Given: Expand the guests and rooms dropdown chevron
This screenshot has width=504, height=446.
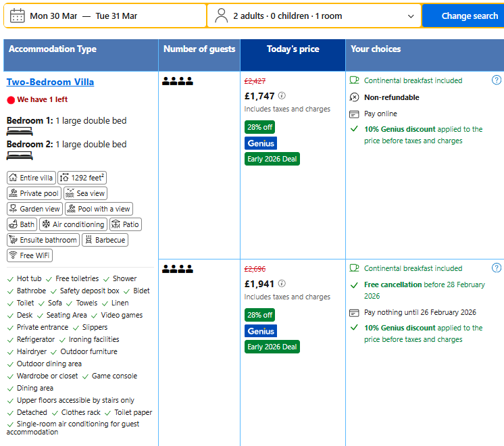Looking at the screenshot, I should (411, 16).
